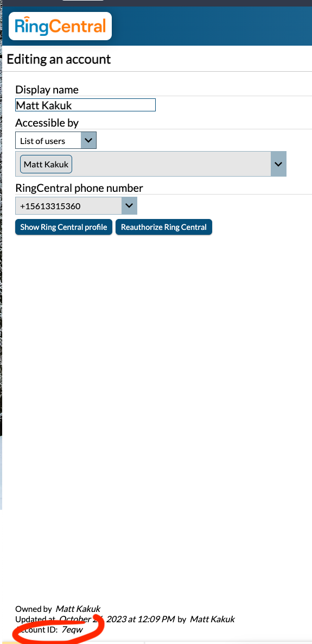The width and height of the screenshot is (312, 644).
Task: Open owner Matt Kakuk after Owned by
Action: (x=78, y=609)
